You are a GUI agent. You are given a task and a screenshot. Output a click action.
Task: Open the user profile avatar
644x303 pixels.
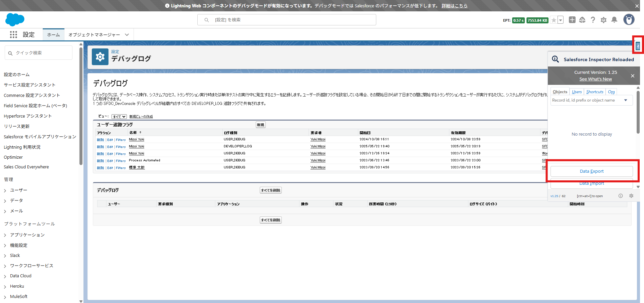[x=629, y=20]
